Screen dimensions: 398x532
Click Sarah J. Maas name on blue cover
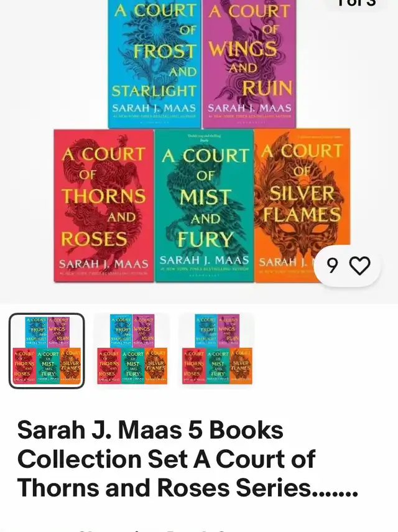coord(154,108)
